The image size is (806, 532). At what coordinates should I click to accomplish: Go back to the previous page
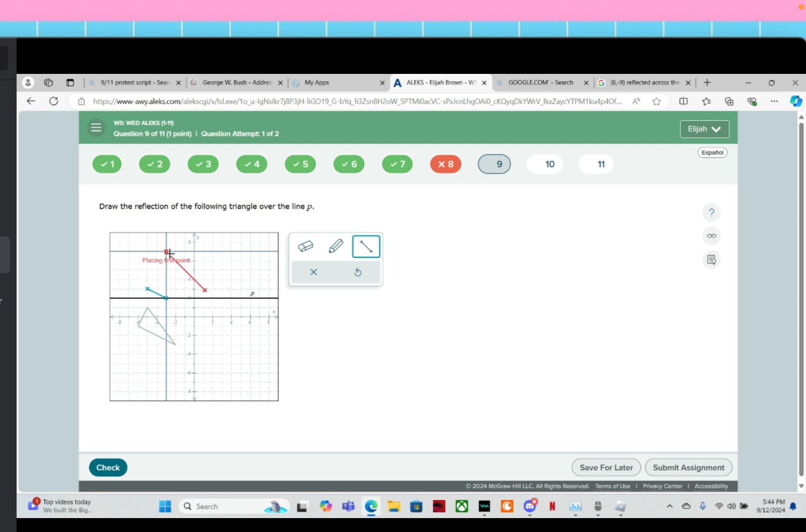[30, 101]
